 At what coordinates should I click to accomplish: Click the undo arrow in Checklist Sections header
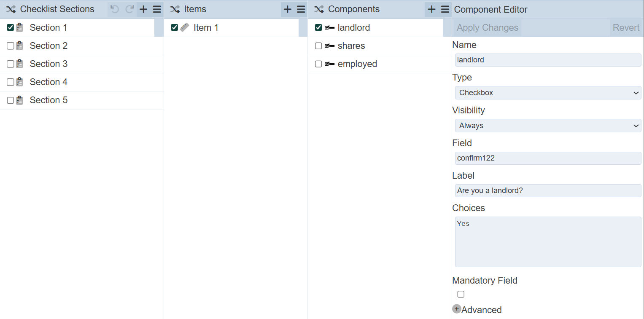pyautogui.click(x=115, y=9)
